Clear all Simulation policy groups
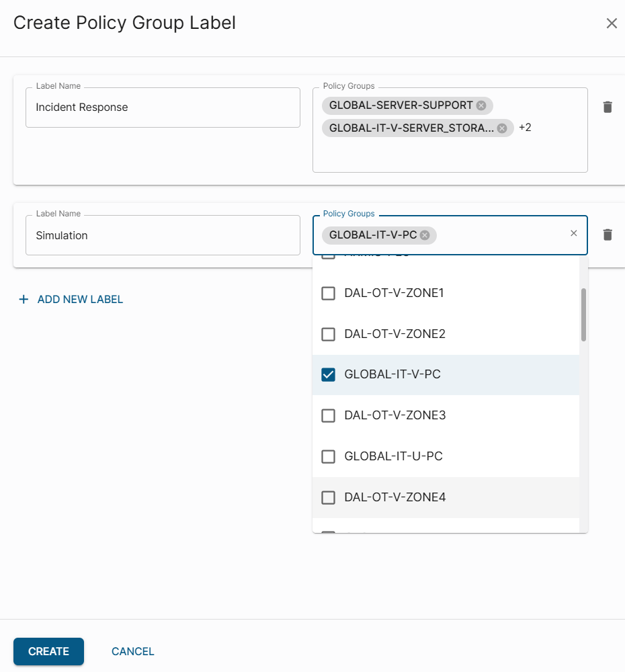This screenshot has width=625, height=672. (x=573, y=233)
